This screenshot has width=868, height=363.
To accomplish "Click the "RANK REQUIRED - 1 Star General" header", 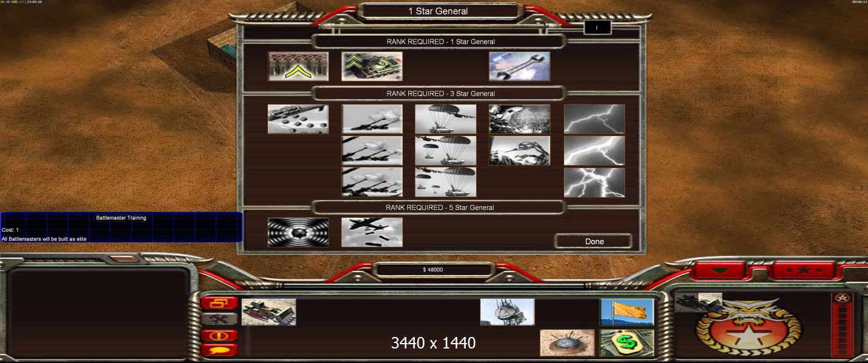I will point(440,42).
